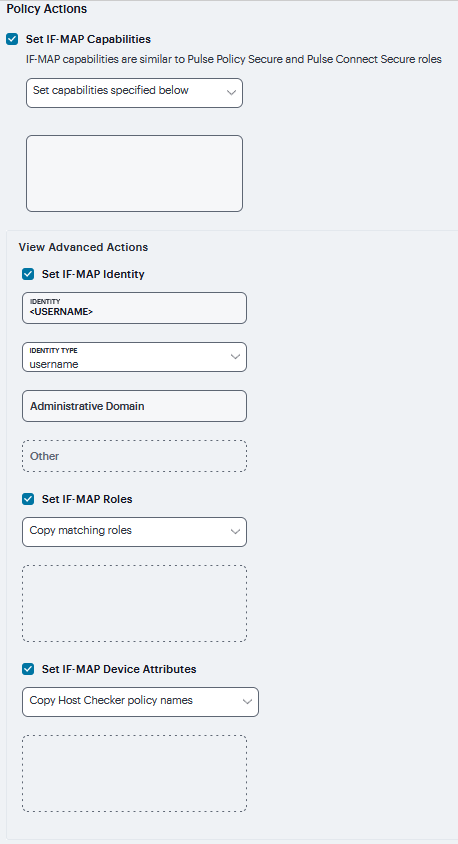Click the empty capabilities list box
This screenshot has width=458, height=844.
[135, 173]
